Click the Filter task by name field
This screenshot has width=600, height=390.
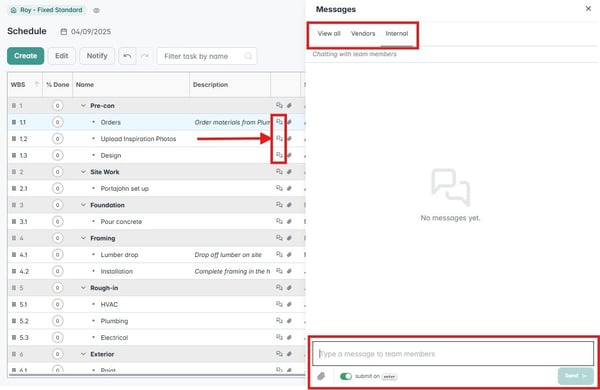207,56
